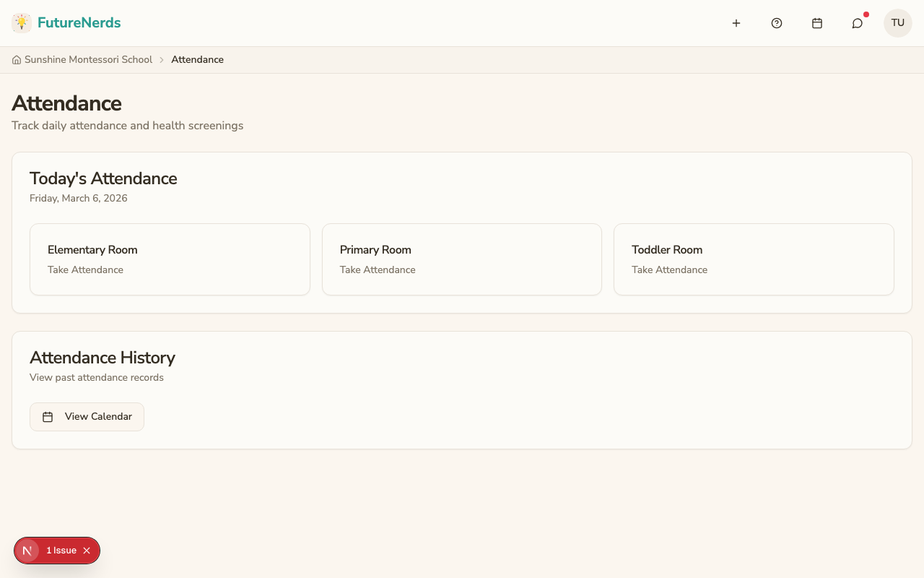Click the FutureNerds brand name
Image resolution: width=924 pixels, height=578 pixels.
(79, 22)
